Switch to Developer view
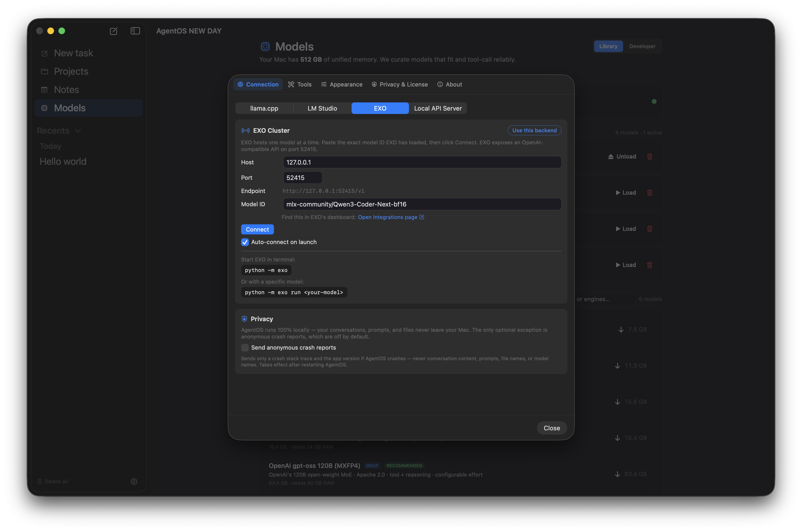Viewport: 802px width, 532px height. click(642, 47)
